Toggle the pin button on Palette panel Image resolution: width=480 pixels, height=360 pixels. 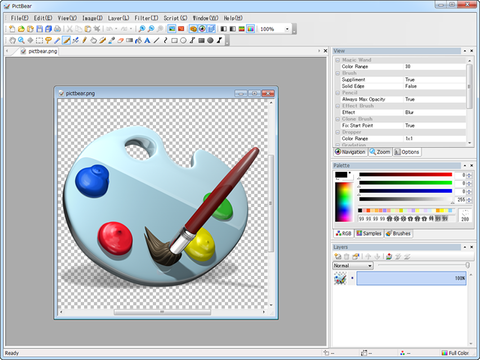click(x=465, y=165)
